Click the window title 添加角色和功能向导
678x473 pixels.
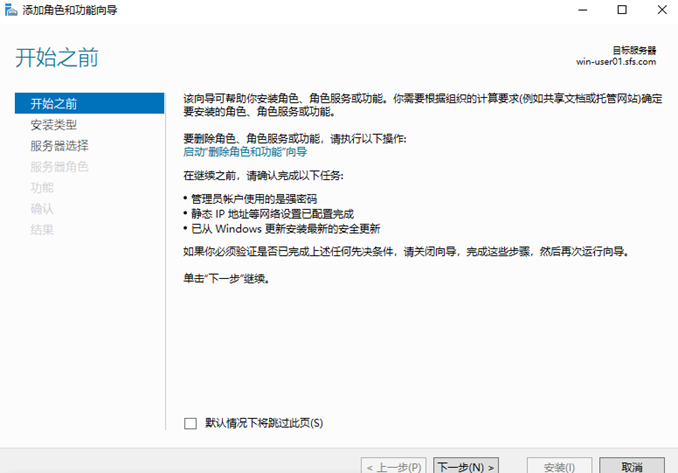[70, 10]
